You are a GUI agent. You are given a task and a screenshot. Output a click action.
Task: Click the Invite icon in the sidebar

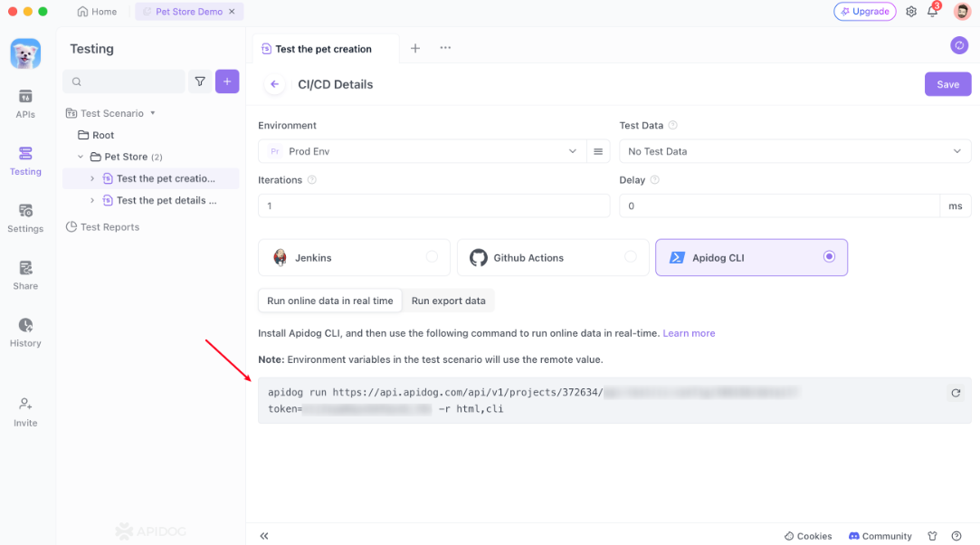(25, 409)
